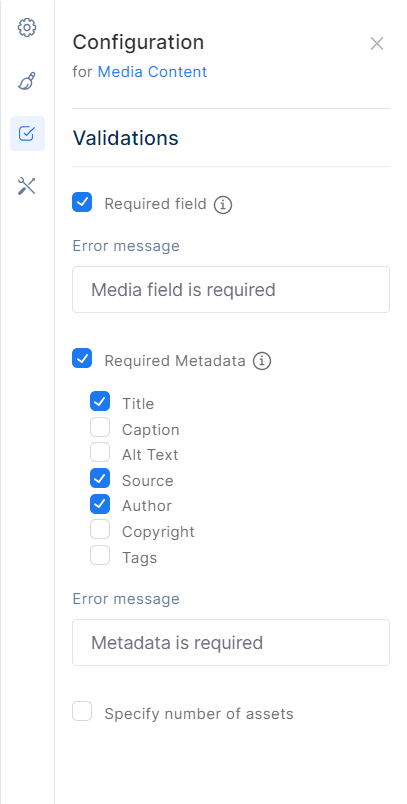
Task: Follow the Media Content link
Action: pyautogui.click(x=152, y=72)
